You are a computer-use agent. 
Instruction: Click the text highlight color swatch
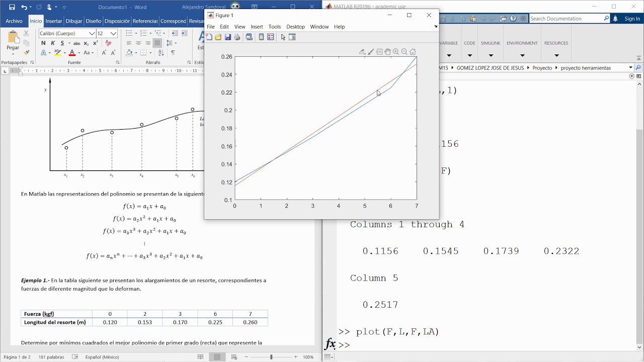[57, 52]
